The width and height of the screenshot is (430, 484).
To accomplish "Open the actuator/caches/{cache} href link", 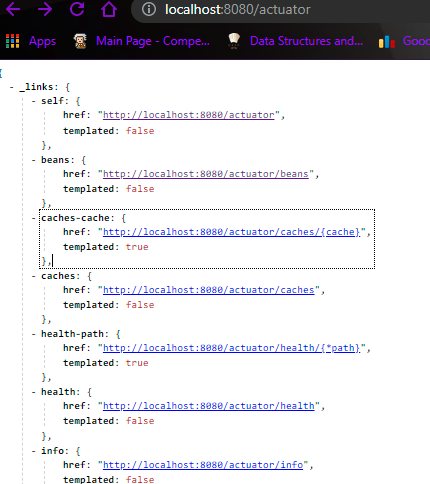I will 232,232.
